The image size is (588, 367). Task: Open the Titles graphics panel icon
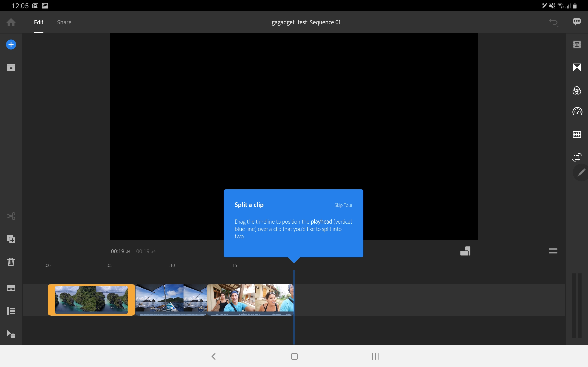[577, 44]
